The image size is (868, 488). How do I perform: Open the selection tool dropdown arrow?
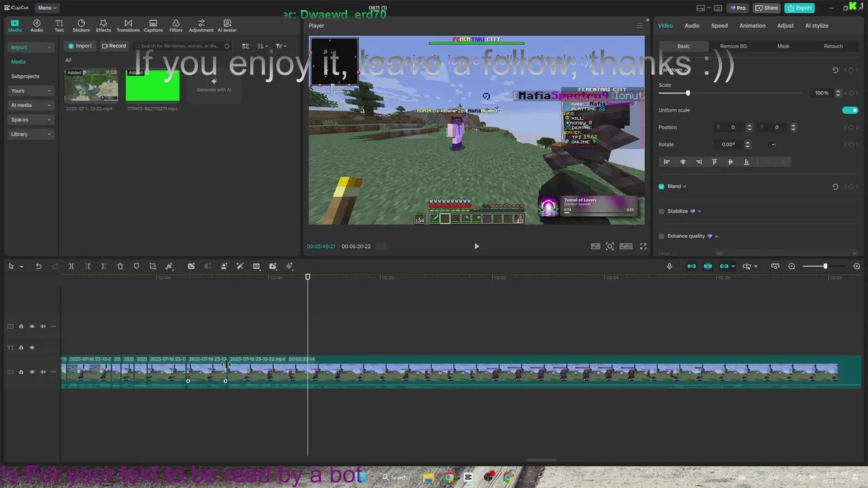coord(22,266)
